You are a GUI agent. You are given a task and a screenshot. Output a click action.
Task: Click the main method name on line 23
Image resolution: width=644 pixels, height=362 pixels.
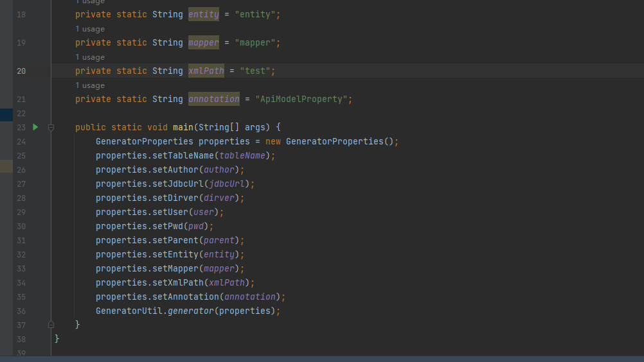pyautogui.click(x=183, y=128)
